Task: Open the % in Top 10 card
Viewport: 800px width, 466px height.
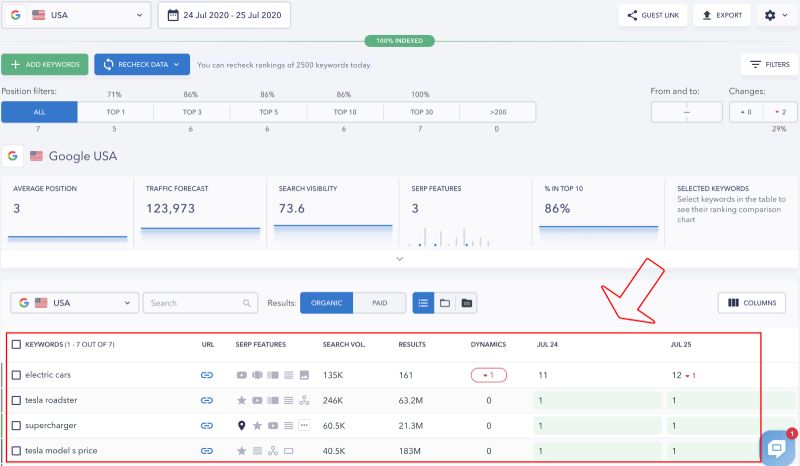Action: click(598, 212)
